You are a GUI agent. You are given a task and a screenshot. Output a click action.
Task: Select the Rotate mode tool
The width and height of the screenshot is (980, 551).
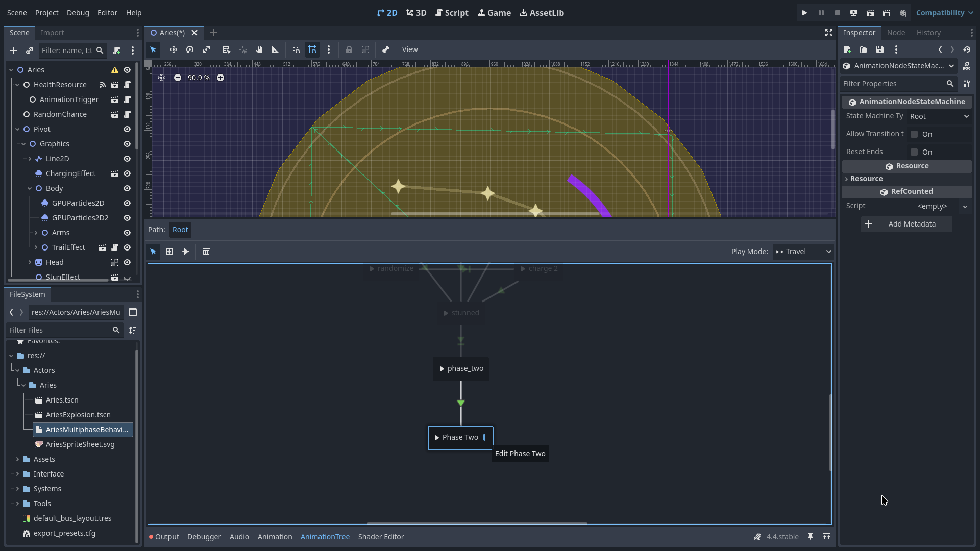click(190, 49)
